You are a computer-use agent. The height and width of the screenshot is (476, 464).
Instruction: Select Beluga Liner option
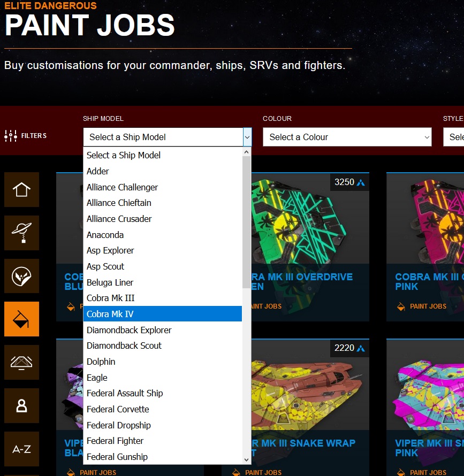pos(163,282)
